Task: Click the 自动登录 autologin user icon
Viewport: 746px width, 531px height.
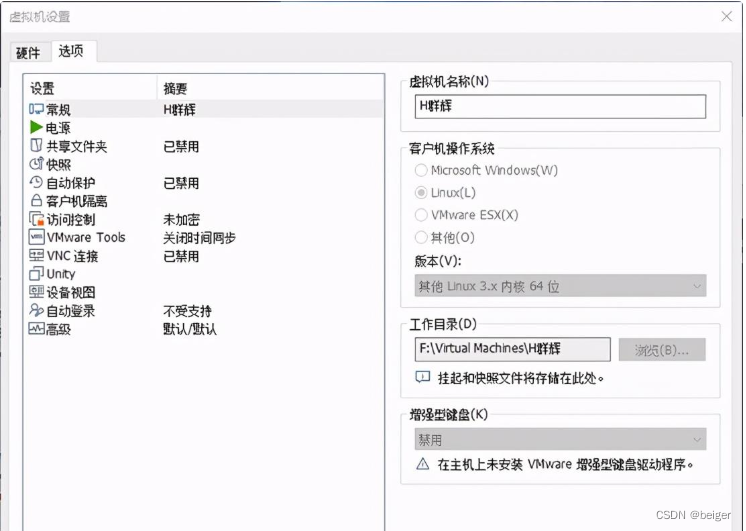Action: pos(36,310)
